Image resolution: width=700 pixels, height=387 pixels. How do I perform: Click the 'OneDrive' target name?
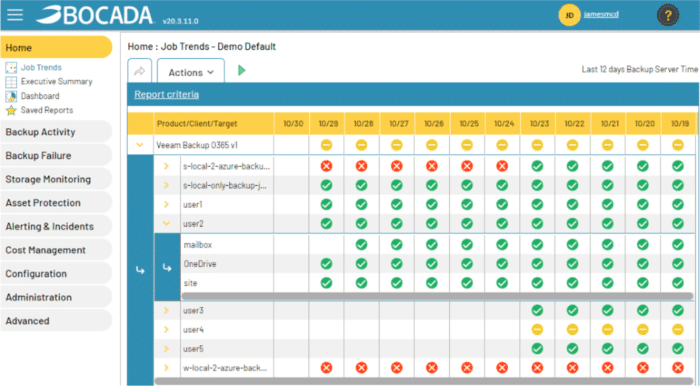(200, 264)
